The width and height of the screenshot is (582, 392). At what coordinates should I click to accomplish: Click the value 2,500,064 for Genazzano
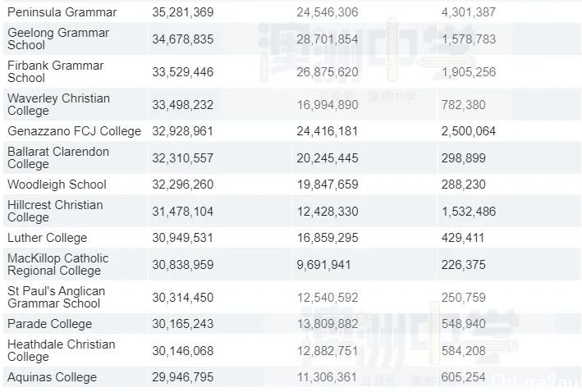point(469,131)
